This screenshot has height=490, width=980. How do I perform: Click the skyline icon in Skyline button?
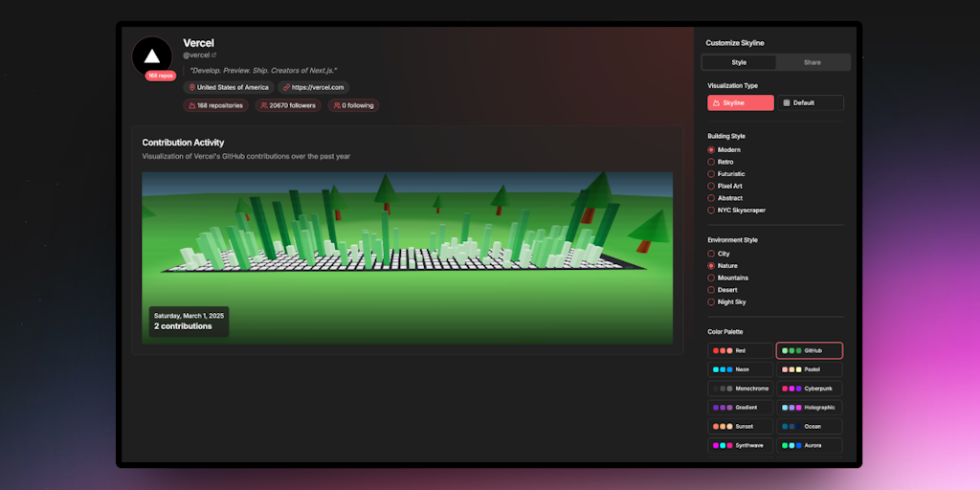(716, 103)
